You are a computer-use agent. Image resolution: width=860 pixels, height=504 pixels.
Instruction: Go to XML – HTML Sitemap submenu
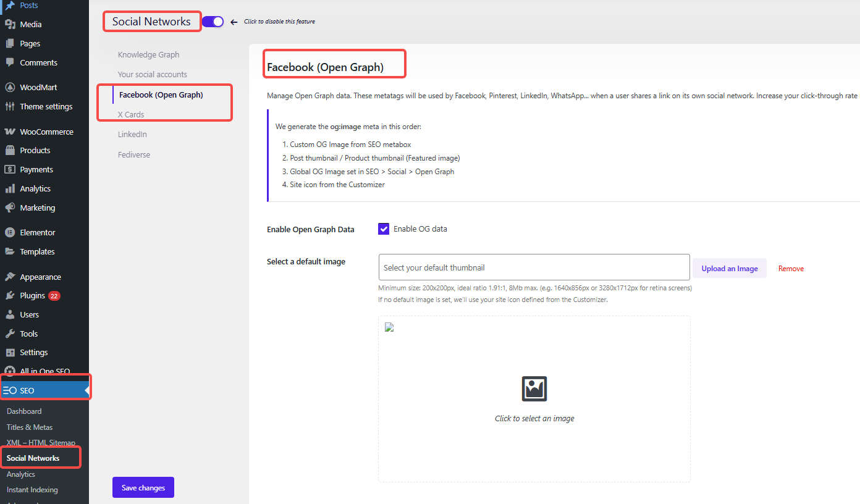(41, 443)
